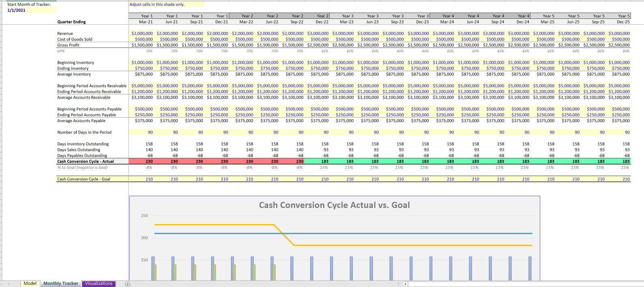Click the 'Quarter Ending' header label

point(71,22)
